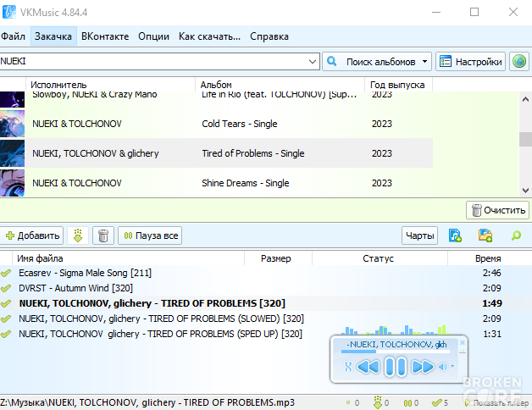
Task: Click the volume speaker icon in the mini player
Action: (x=443, y=367)
